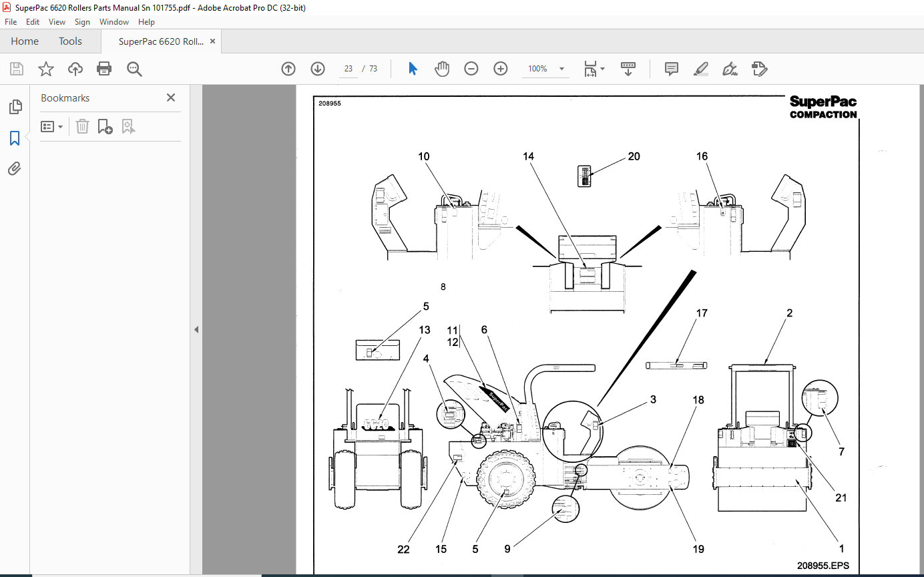This screenshot has height=577, width=924.
Task: Collapse the navigation pane arrow
Action: tap(196, 329)
